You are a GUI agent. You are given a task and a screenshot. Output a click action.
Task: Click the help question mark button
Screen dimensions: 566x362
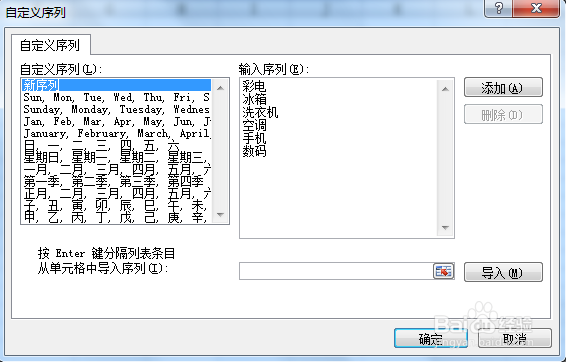[498, 8]
